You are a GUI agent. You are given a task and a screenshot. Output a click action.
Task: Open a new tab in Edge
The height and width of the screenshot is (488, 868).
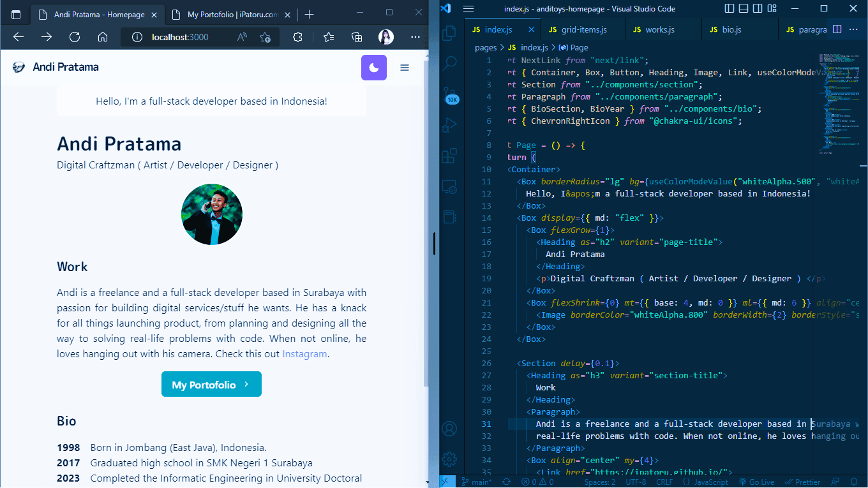click(310, 14)
